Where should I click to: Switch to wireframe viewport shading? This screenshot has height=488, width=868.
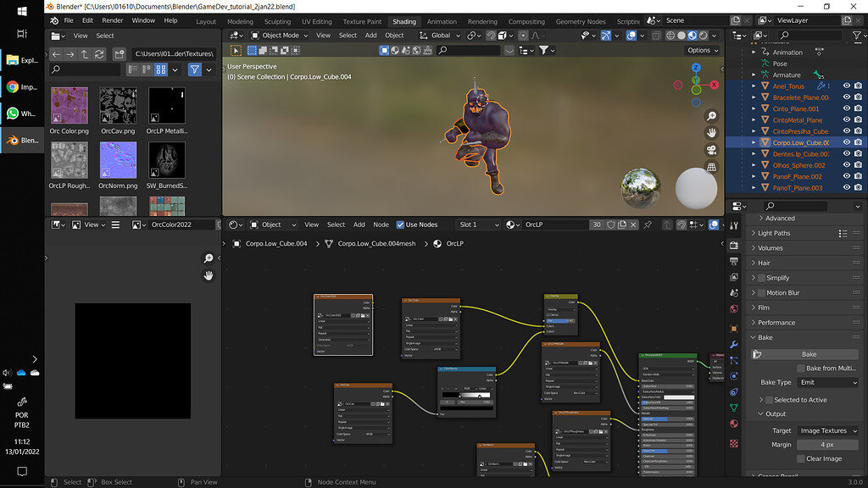pos(670,36)
